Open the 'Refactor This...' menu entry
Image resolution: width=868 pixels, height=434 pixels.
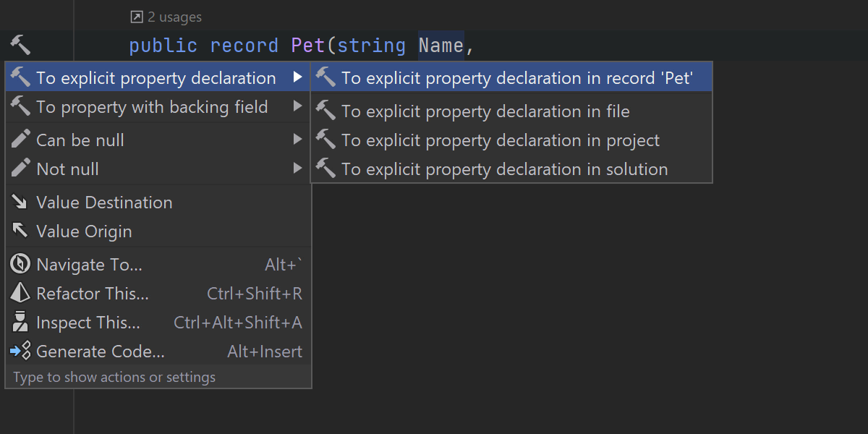tap(158, 294)
